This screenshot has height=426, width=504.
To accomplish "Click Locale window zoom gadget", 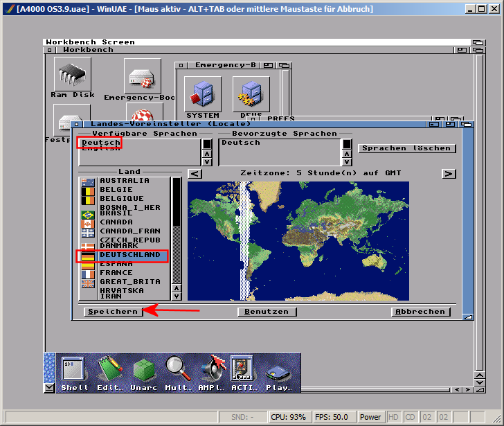I will 450,124.
